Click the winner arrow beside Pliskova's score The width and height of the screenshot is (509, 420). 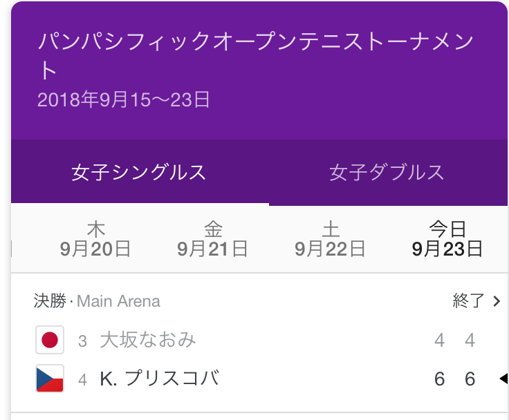[503, 379]
